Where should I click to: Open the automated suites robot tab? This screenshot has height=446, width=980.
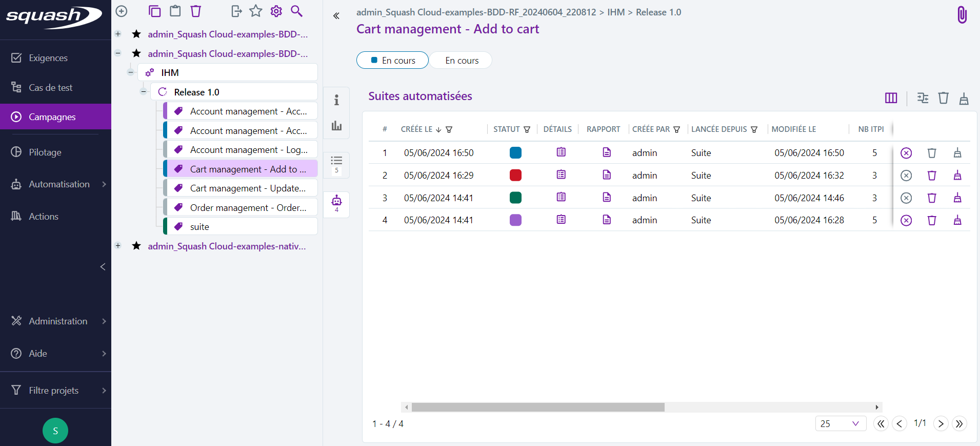336,203
